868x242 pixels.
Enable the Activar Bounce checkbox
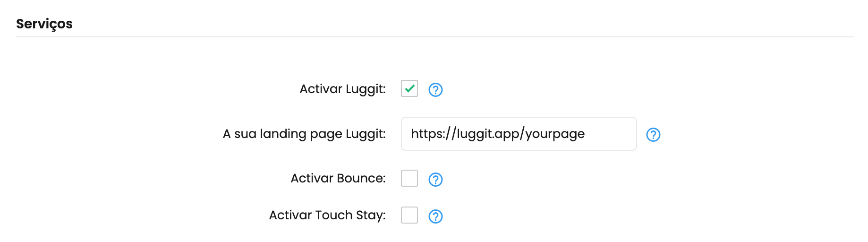[409, 178]
